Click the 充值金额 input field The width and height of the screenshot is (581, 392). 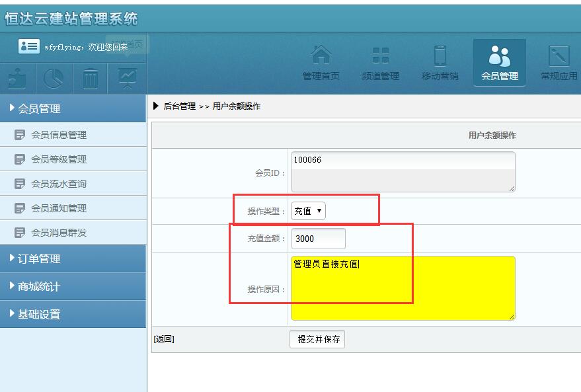(318, 239)
